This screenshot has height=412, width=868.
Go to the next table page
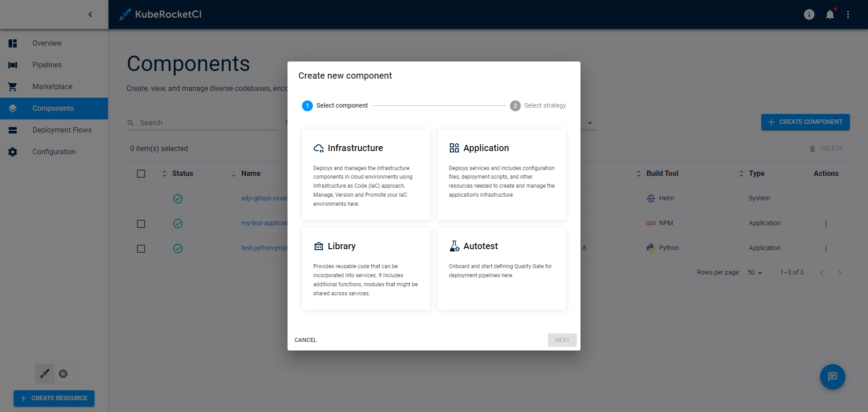point(840,273)
